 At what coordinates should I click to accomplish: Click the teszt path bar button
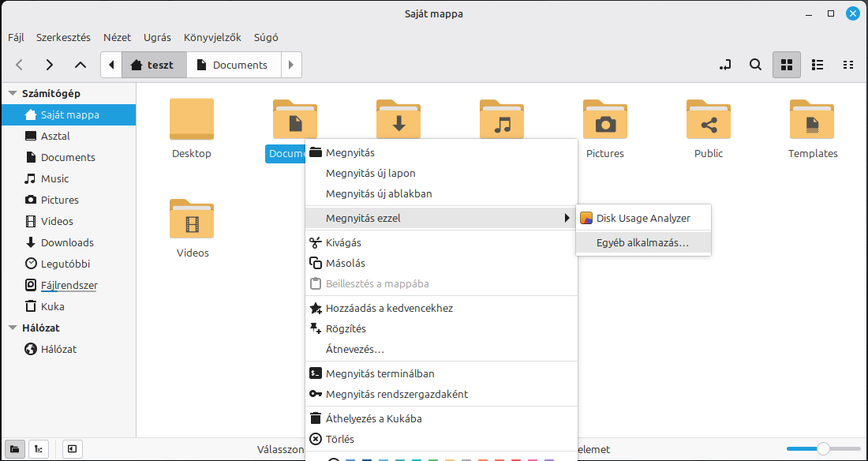pyautogui.click(x=154, y=65)
